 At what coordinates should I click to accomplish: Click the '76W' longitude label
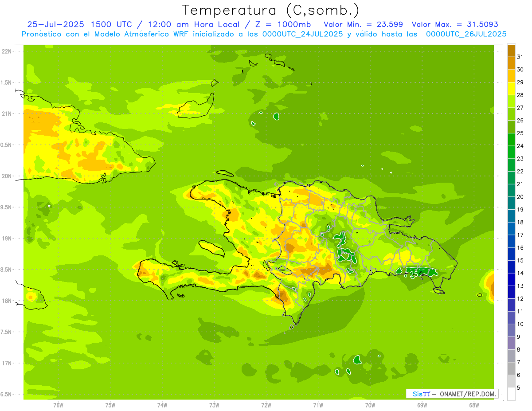58,405
